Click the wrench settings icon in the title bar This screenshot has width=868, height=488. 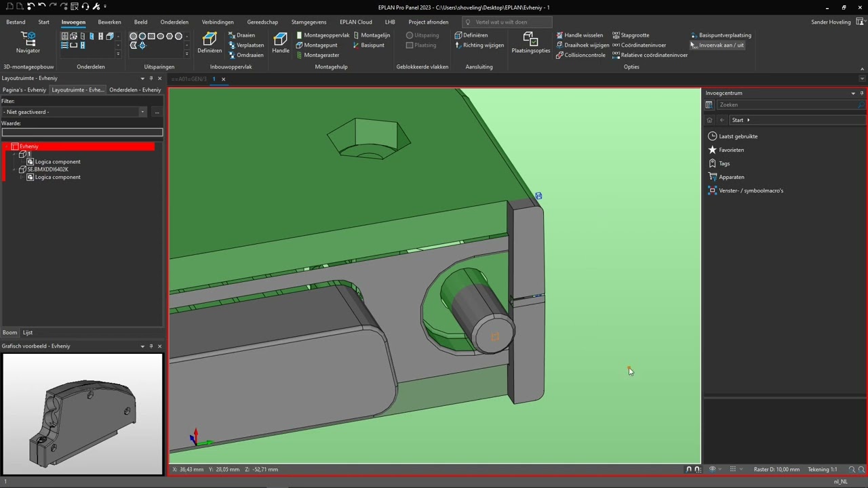pyautogui.click(x=96, y=7)
